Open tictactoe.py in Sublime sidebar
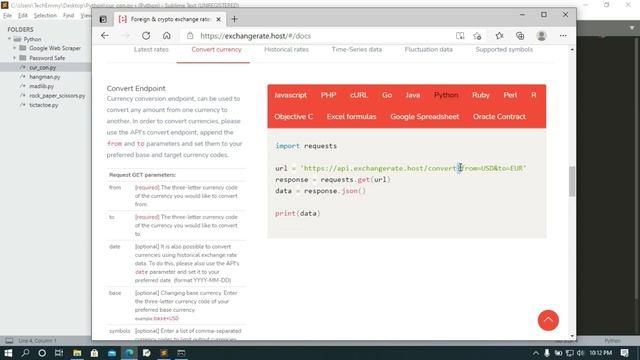The height and width of the screenshot is (360, 640). tap(44, 105)
